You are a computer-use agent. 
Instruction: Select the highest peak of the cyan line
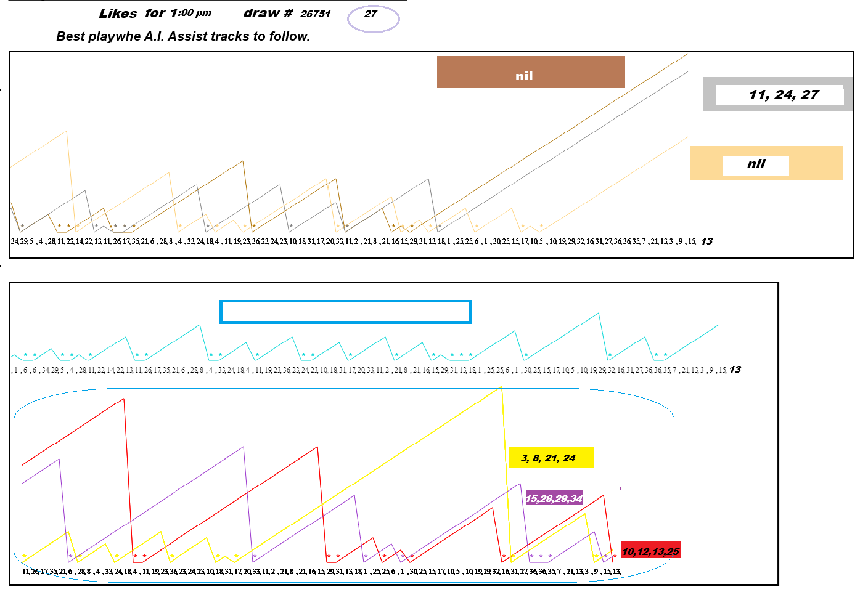598,314
